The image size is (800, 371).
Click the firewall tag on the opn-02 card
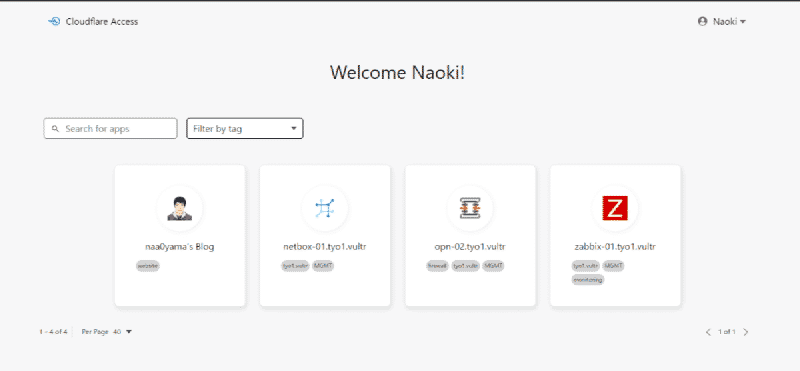click(x=437, y=266)
